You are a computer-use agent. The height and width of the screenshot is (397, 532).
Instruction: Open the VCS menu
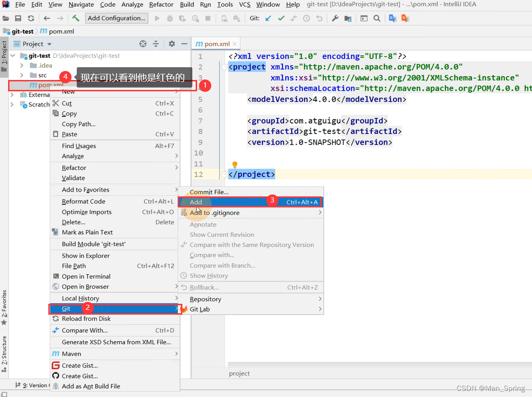tap(244, 4)
